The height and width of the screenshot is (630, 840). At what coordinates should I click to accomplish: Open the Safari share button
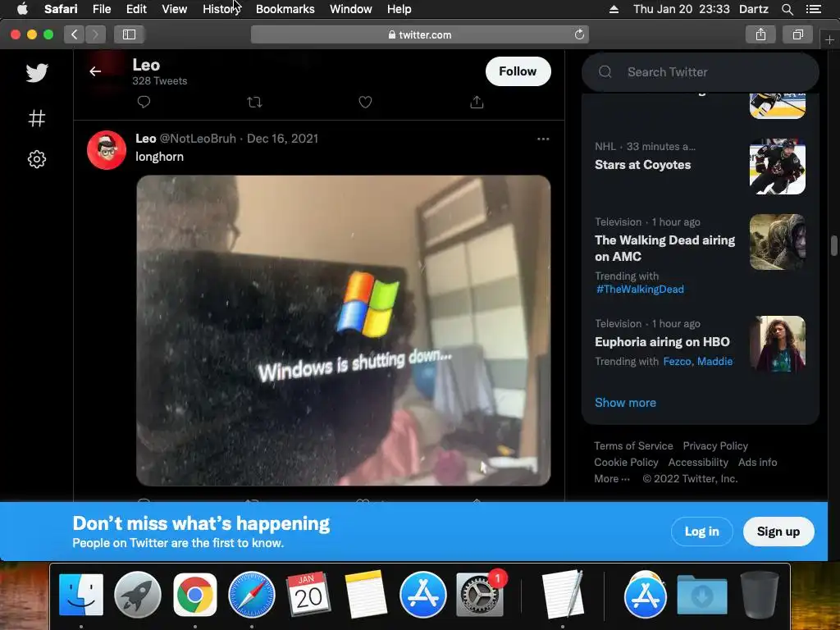[x=760, y=34]
